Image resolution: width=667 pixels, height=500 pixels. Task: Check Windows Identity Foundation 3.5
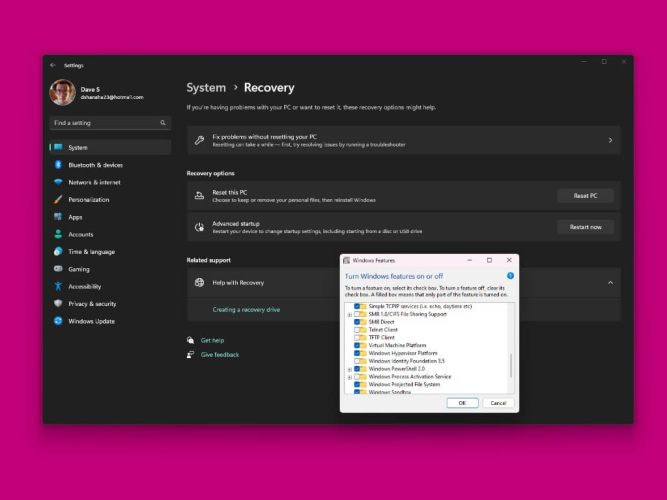[357, 361]
